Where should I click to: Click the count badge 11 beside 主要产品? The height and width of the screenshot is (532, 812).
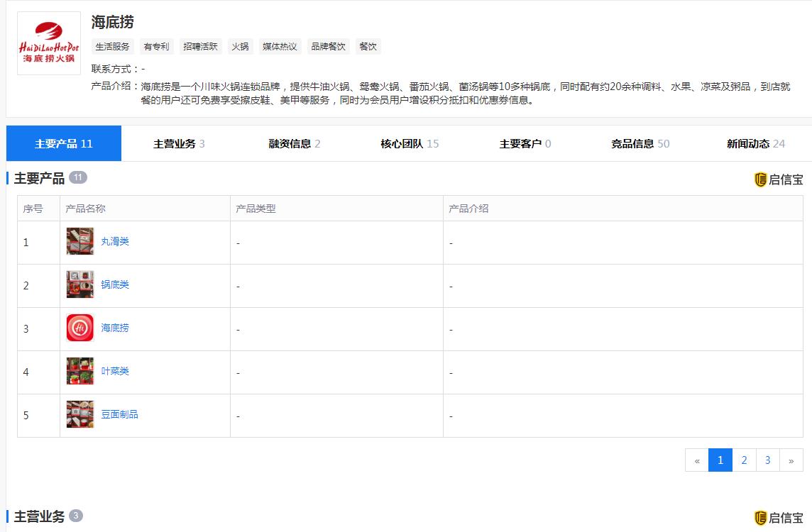(x=77, y=177)
